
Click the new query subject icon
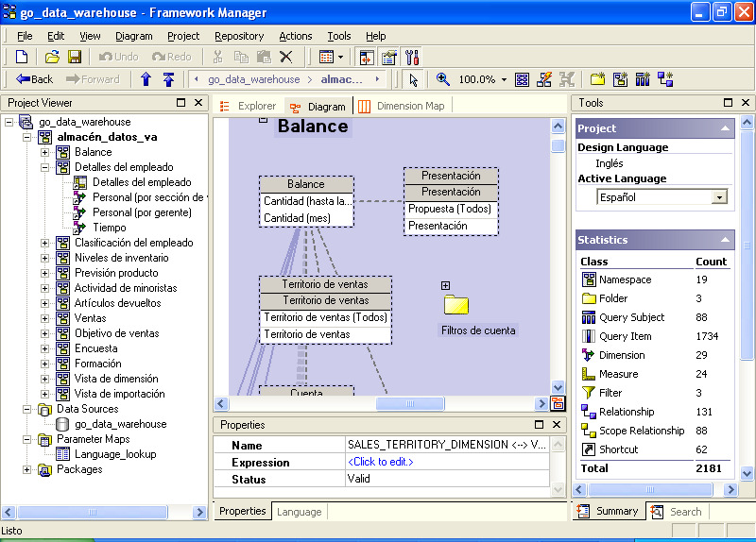coord(643,79)
